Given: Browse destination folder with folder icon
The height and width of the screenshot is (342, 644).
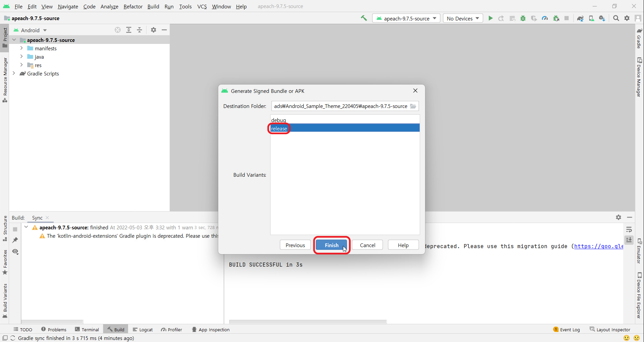Looking at the screenshot, I should [413, 106].
